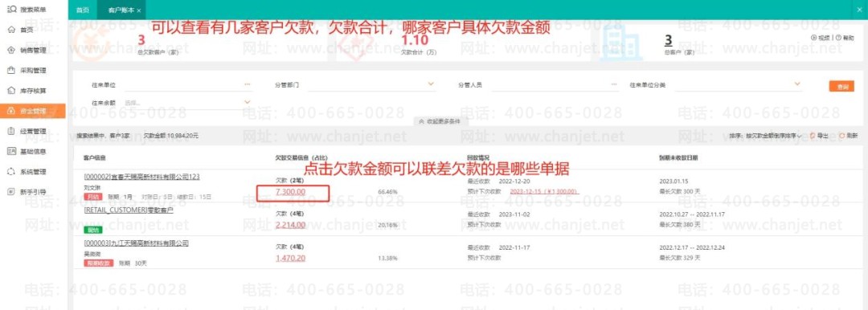This screenshot has height=310, width=868.
Task: Click the 帮助 help link
Action: pyautogui.click(x=845, y=38)
